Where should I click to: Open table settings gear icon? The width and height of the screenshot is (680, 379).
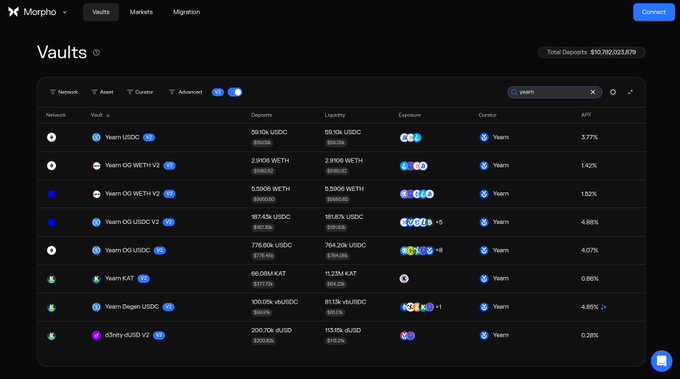point(613,92)
